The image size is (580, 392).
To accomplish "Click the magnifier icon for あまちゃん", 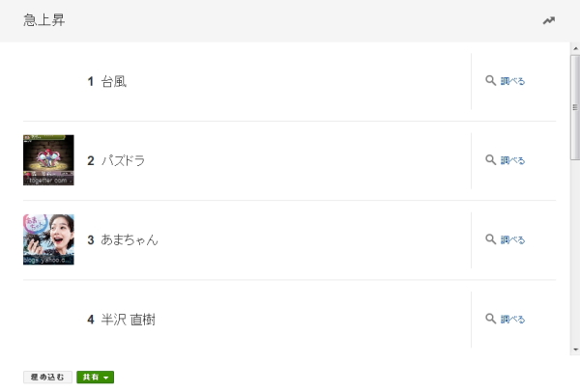I will coord(490,239).
